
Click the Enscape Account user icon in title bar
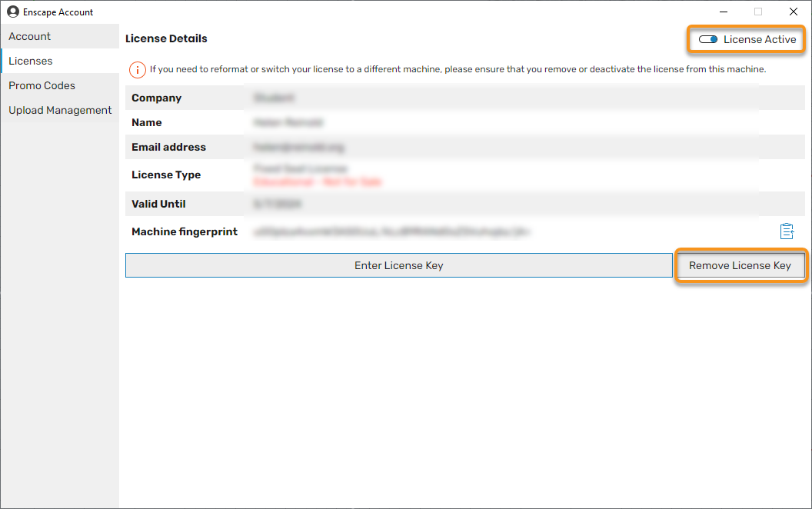pyautogui.click(x=13, y=12)
